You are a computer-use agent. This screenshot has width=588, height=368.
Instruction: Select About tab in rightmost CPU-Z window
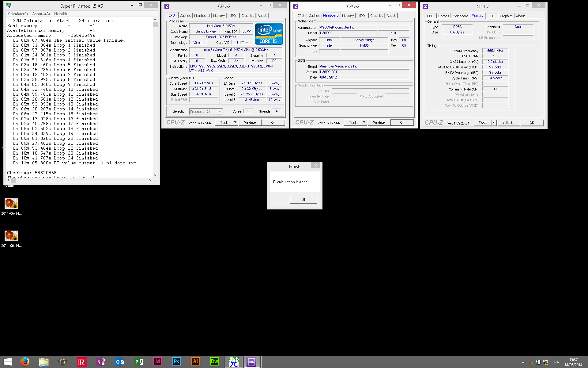pos(520,16)
